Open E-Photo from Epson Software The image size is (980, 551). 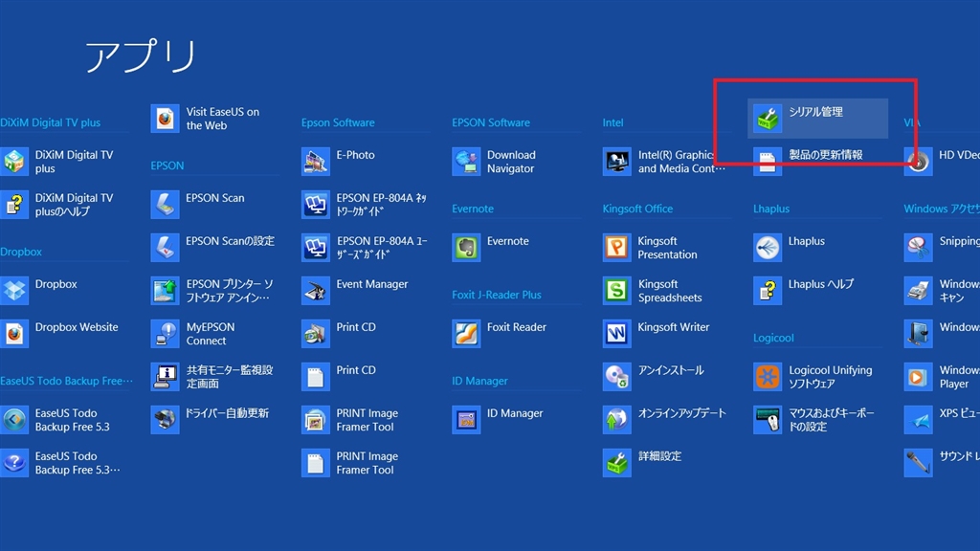point(316,161)
